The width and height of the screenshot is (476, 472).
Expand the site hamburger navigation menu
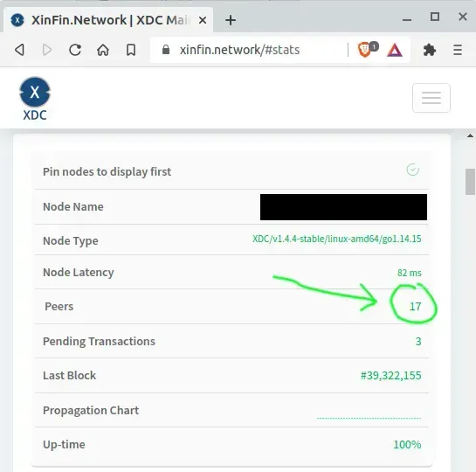tap(431, 98)
